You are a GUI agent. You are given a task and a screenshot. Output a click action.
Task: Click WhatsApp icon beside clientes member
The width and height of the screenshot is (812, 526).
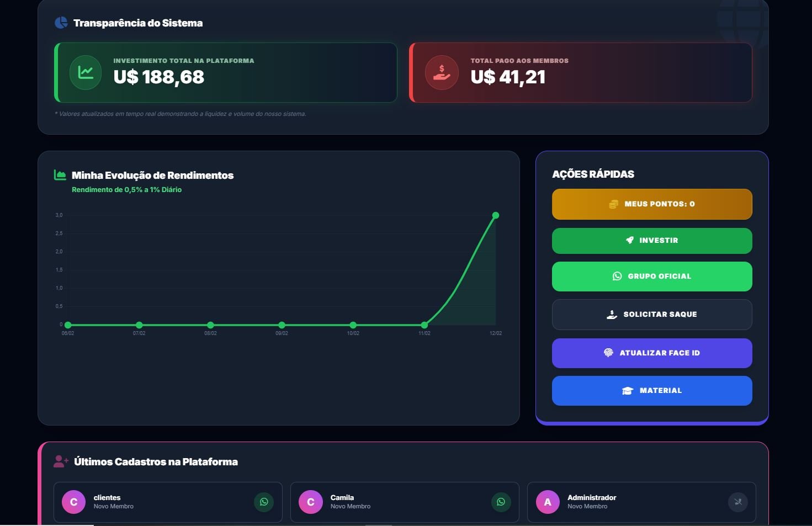pos(264,502)
